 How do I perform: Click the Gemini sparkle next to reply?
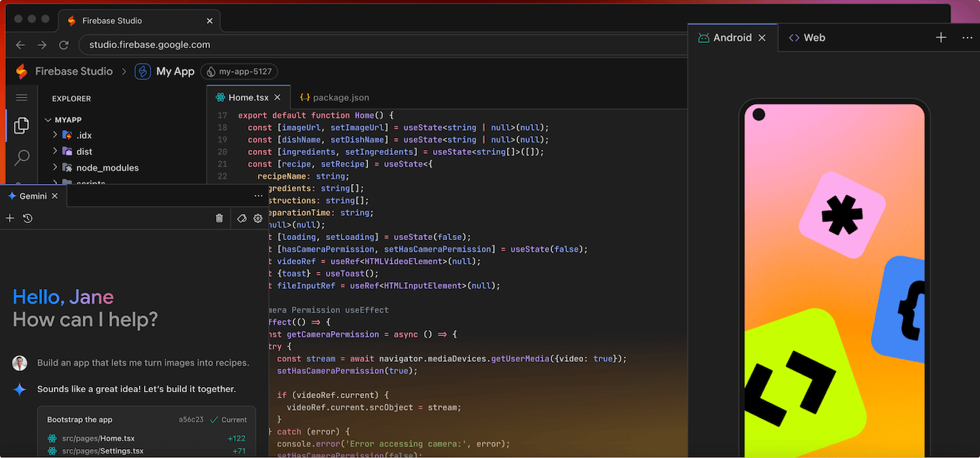pyautogui.click(x=20, y=389)
